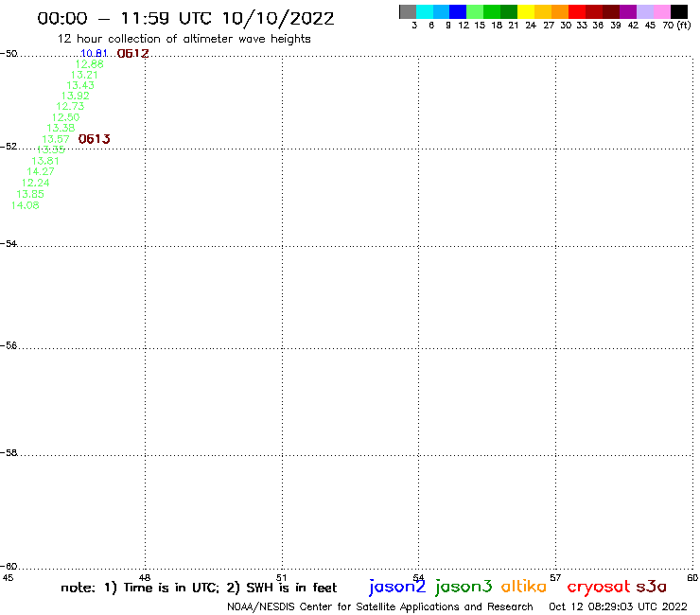Click the 57 longitude axis label
Image resolution: width=700 pixels, height=615 pixels.
[x=555, y=577]
